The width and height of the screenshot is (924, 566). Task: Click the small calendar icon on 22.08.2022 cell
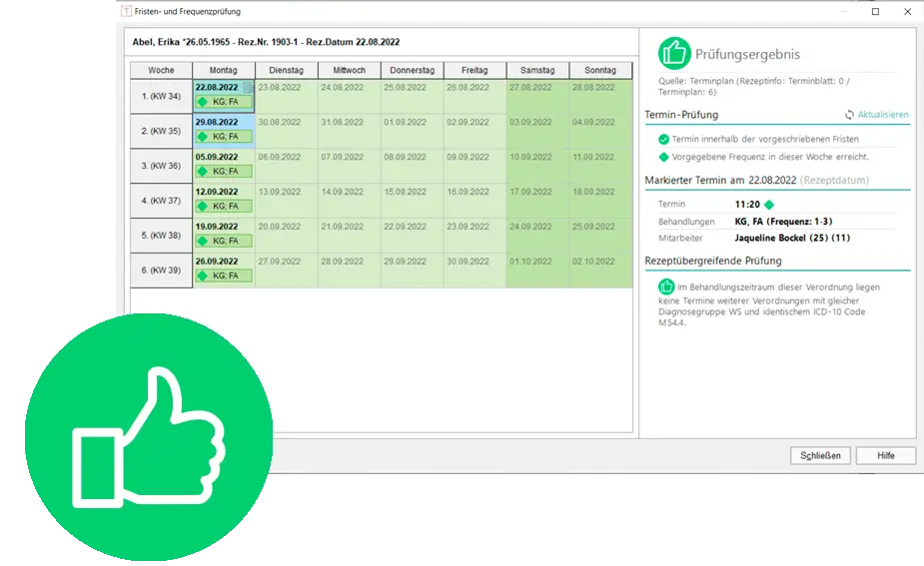pyautogui.click(x=248, y=88)
